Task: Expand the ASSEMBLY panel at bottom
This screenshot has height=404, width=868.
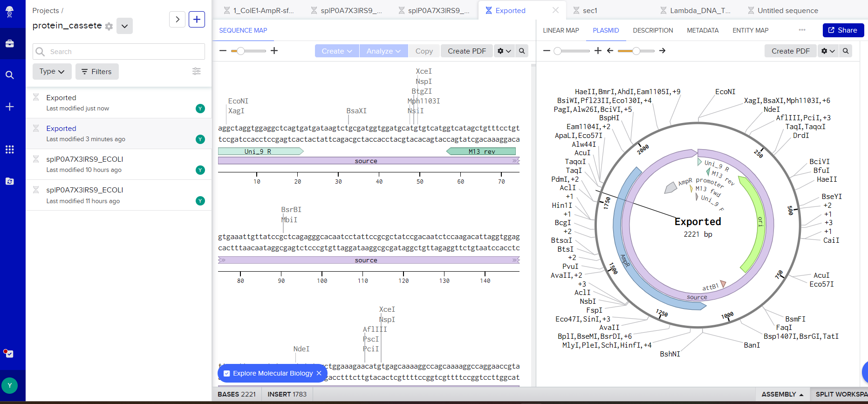Action: pyautogui.click(x=782, y=394)
